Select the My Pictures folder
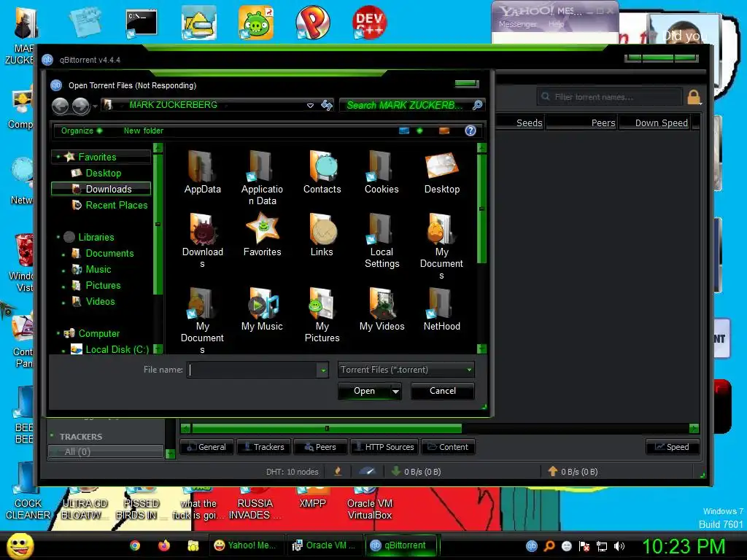 [322, 314]
